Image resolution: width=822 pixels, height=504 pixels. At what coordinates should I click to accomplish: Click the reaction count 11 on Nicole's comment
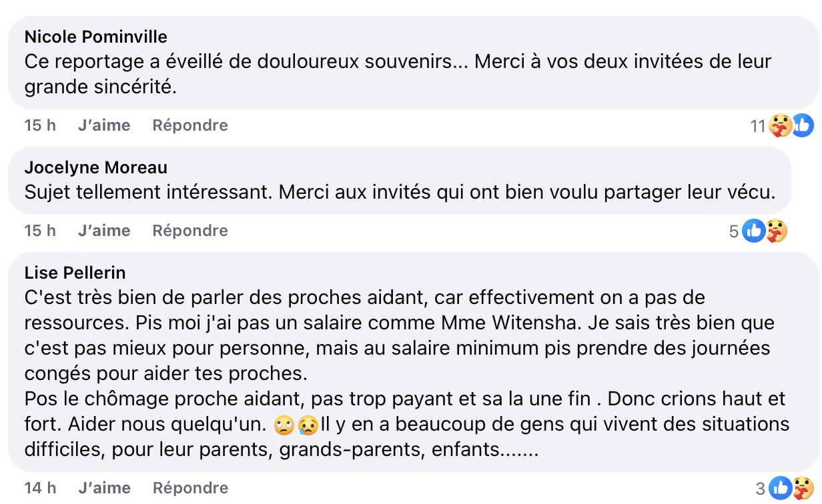(x=759, y=124)
